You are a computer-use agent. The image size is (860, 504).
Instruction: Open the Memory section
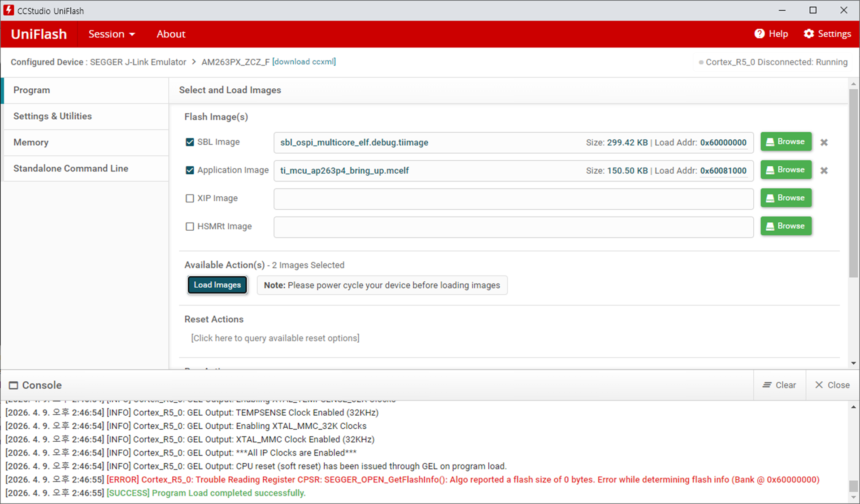86,142
